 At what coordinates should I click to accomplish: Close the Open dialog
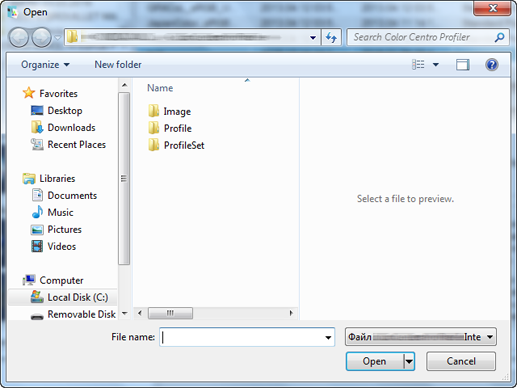coord(492,8)
